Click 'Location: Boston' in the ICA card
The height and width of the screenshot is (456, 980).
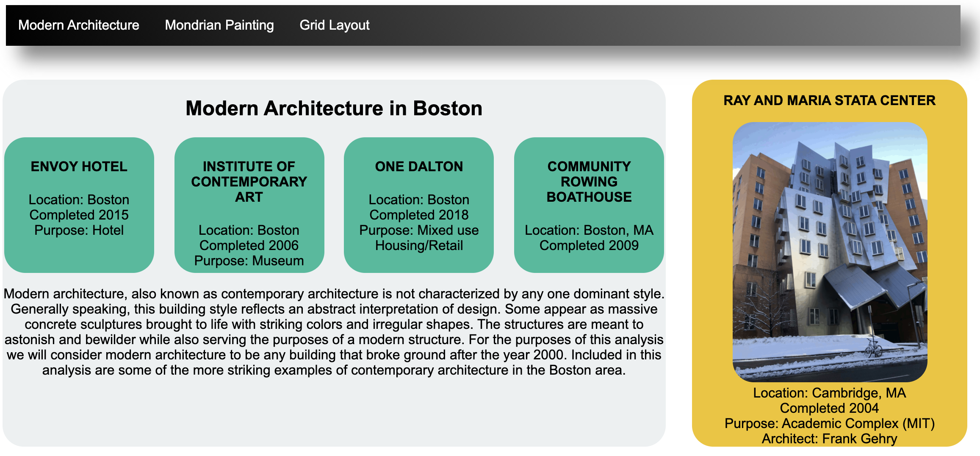tap(249, 230)
